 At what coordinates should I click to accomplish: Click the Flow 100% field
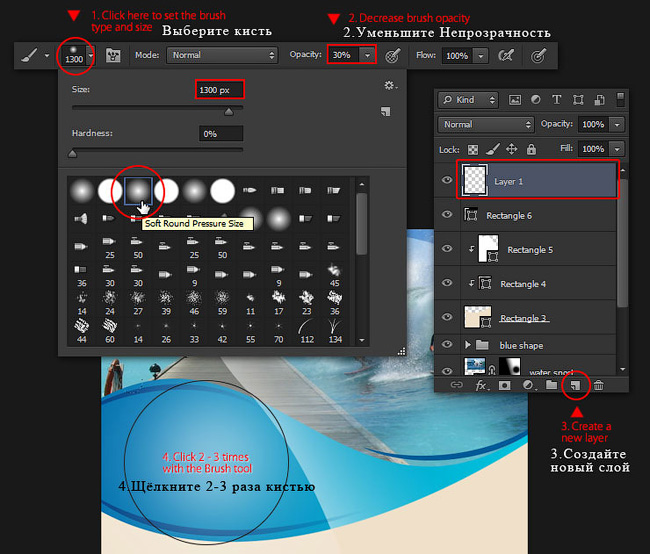click(x=457, y=56)
